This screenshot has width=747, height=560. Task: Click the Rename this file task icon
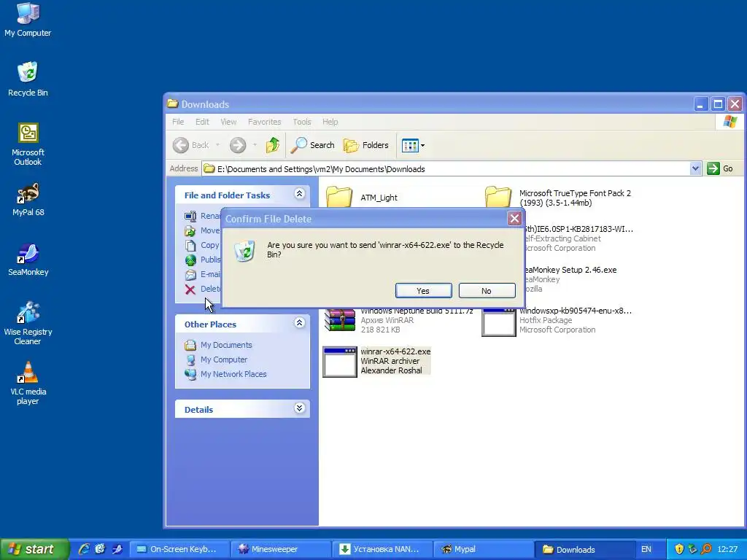click(x=190, y=216)
